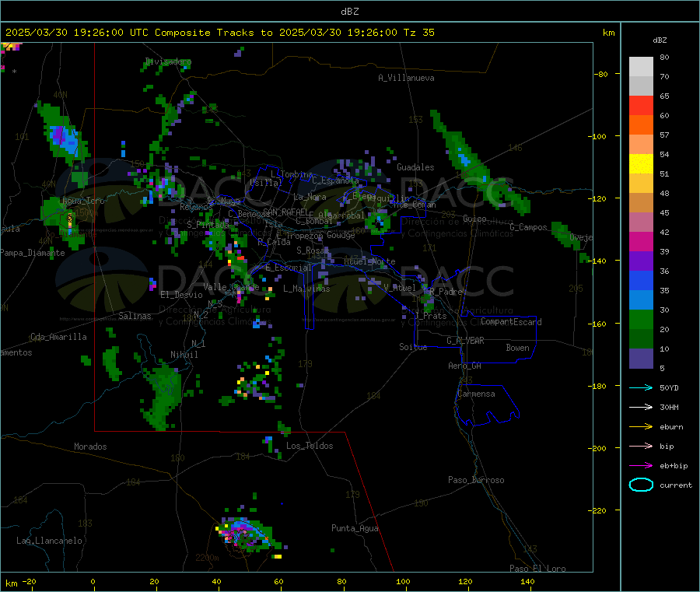
Task: Click the 0 tick on bottom km axis
Action: point(93,581)
